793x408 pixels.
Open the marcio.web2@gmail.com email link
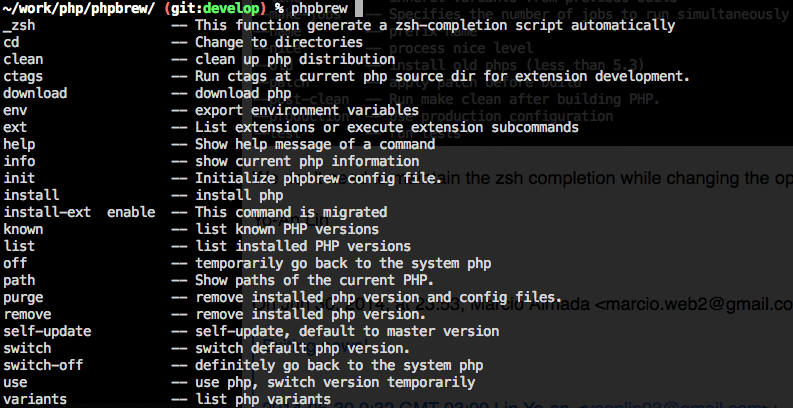pyautogui.click(x=698, y=304)
